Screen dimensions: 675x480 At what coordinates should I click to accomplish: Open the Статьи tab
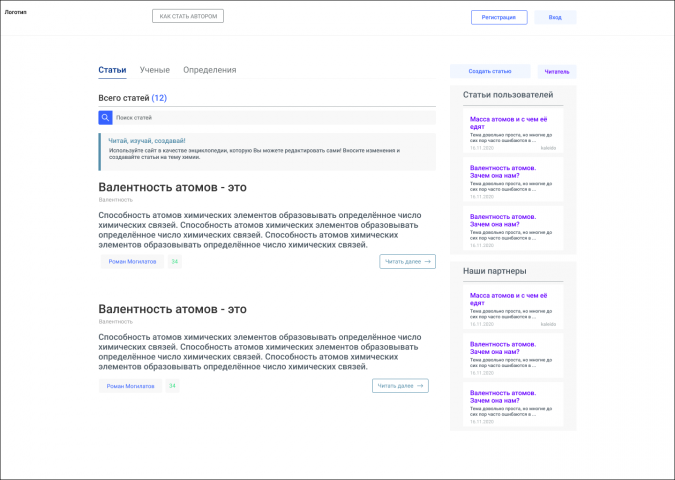point(112,70)
